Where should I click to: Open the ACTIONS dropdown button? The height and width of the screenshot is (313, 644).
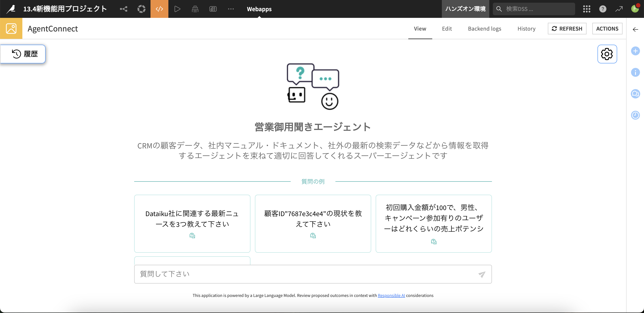[607, 29]
